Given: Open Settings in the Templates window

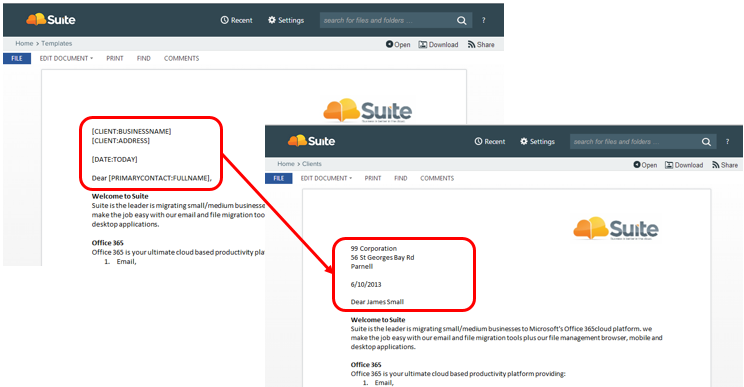Looking at the screenshot, I should click(286, 20).
